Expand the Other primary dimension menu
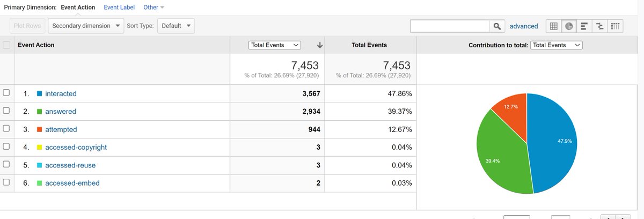The image size is (644, 219). (153, 8)
